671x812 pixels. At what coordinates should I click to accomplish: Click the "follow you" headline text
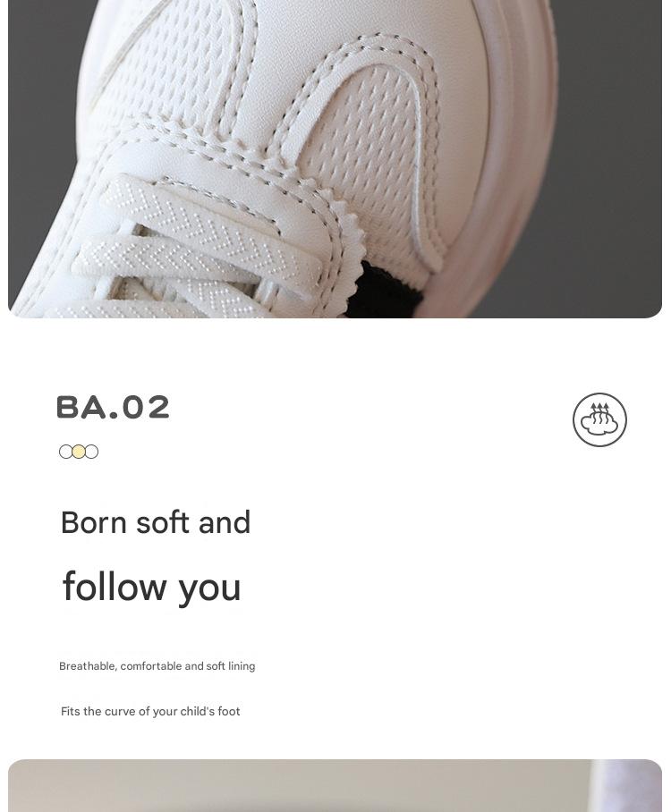pos(151,587)
